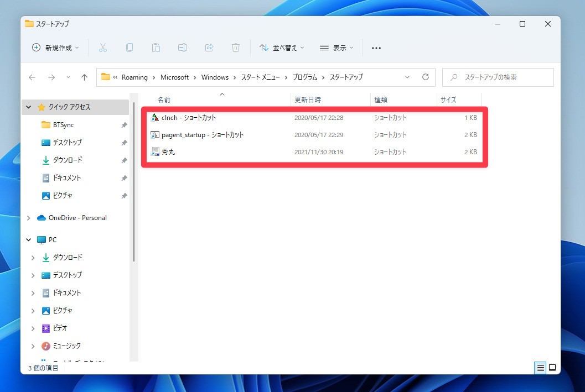Collapse the PC tree node
Viewport: 585px width, 392px height.
29,240
